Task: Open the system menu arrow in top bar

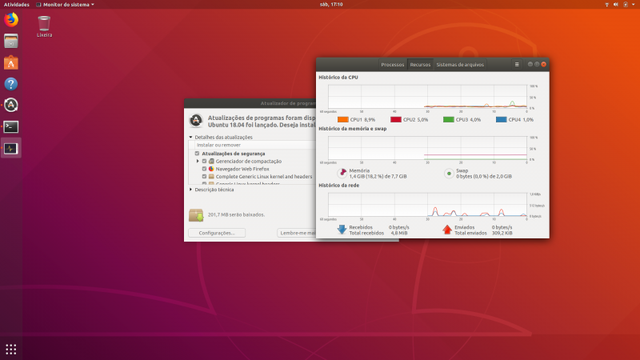Action: click(x=633, y=4)
